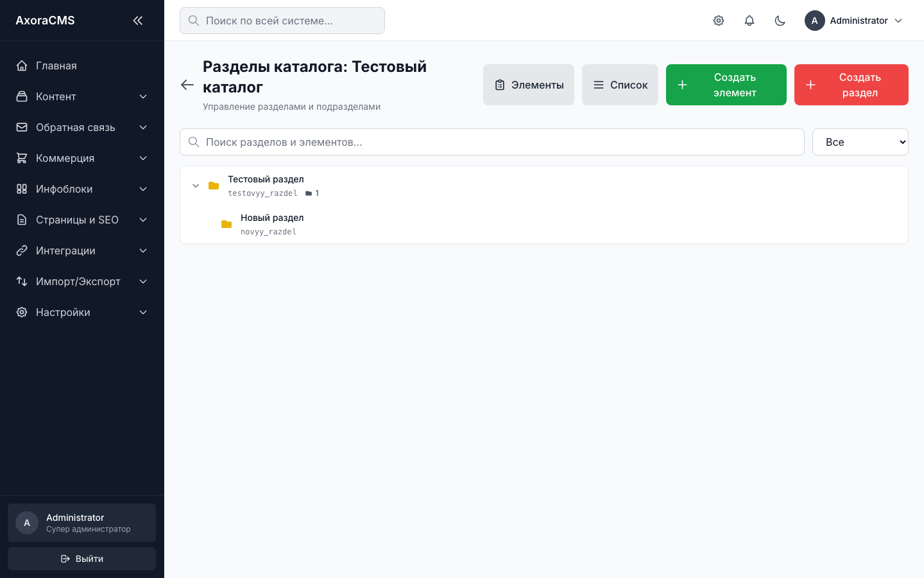The width and height of the screenshot is (924, 578).
Task: Collapse the Тестовый раздел tree node
Action: 196,186
